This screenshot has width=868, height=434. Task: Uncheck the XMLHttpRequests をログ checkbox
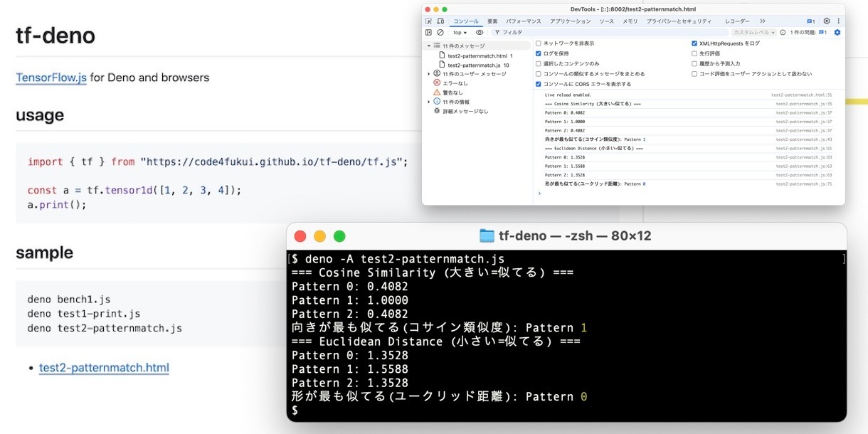click(x=694, y=43)
